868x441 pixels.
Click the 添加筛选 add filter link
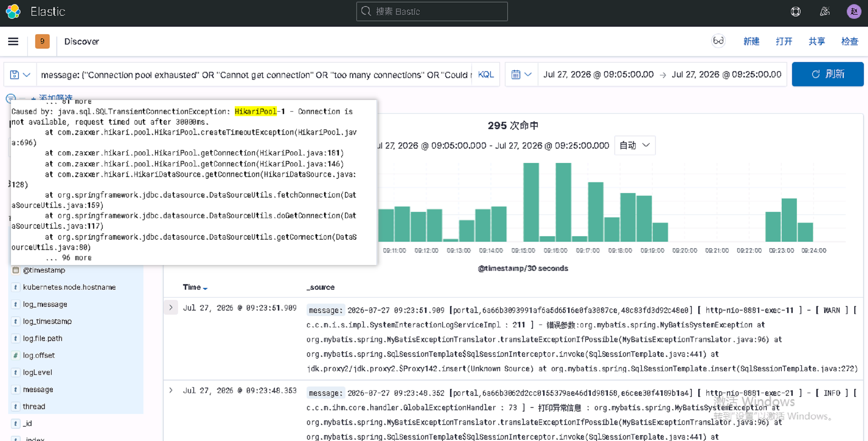coord(52,98)
